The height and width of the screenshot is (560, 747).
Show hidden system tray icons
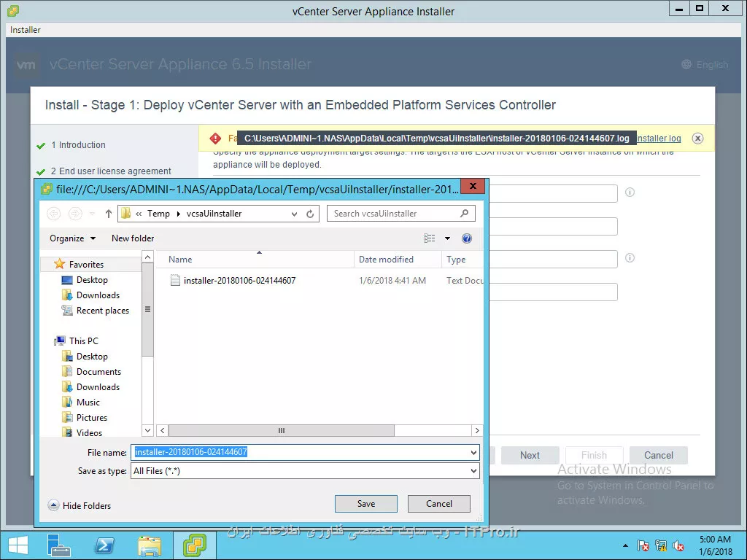click(625, 545)
